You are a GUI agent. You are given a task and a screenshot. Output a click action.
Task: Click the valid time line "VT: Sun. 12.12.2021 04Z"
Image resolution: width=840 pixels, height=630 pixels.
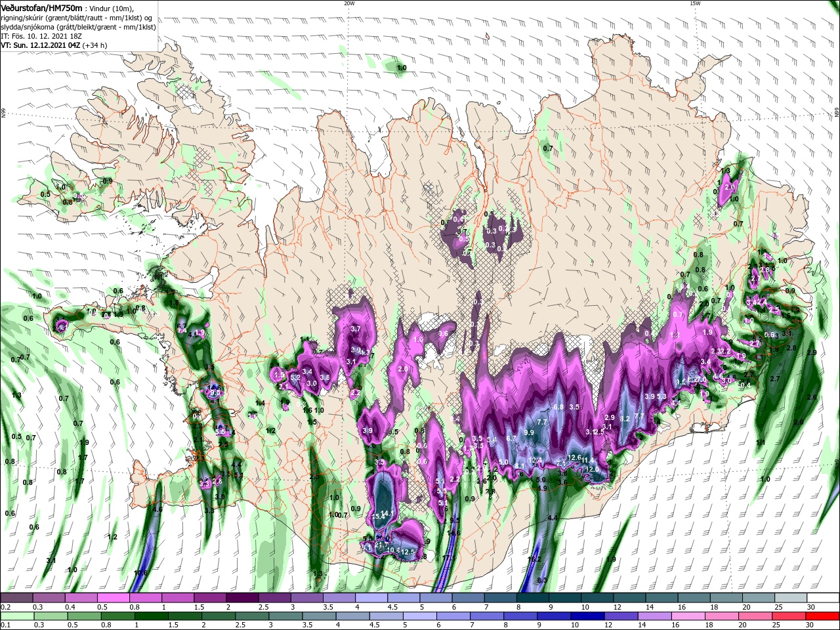pyautogui.click(x=41, y=45)
